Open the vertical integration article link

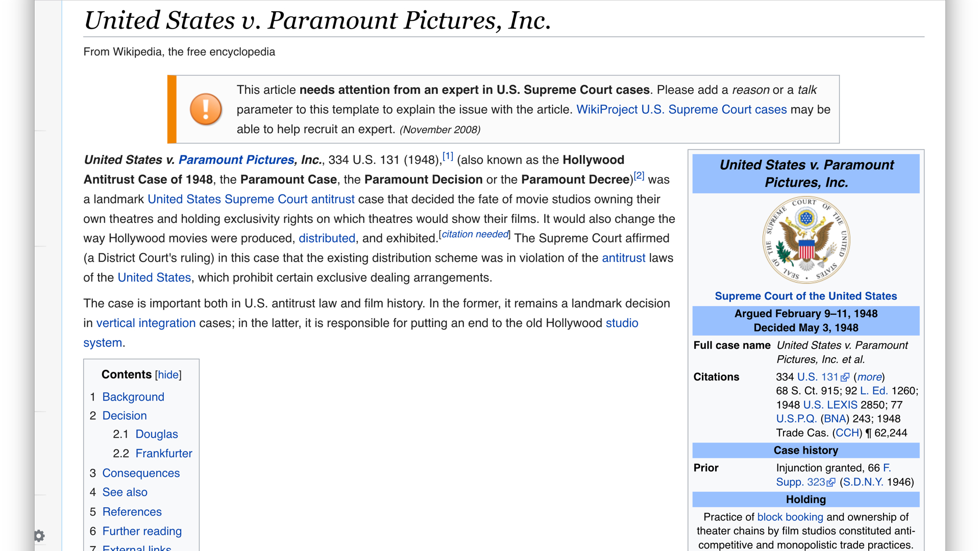[x=146, y=323]
